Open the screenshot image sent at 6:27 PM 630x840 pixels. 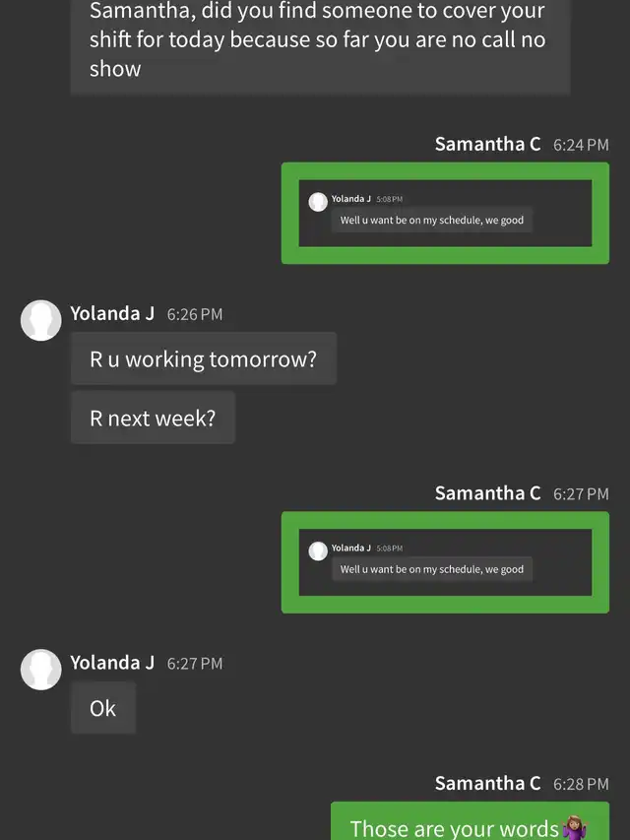[x=445, y=562]
